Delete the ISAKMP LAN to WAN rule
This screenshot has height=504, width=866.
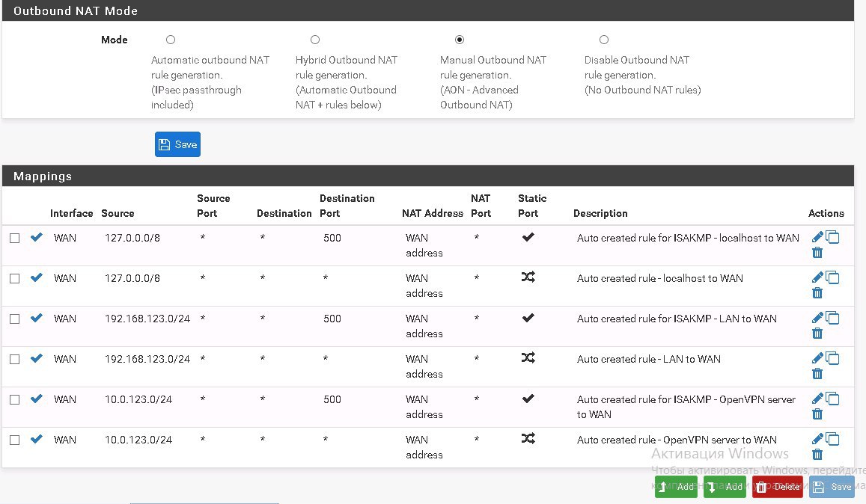pos(817,334)
